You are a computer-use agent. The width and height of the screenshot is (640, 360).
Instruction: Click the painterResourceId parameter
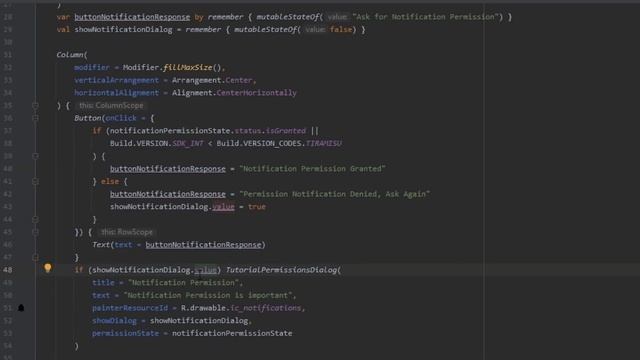coord(130,308)
